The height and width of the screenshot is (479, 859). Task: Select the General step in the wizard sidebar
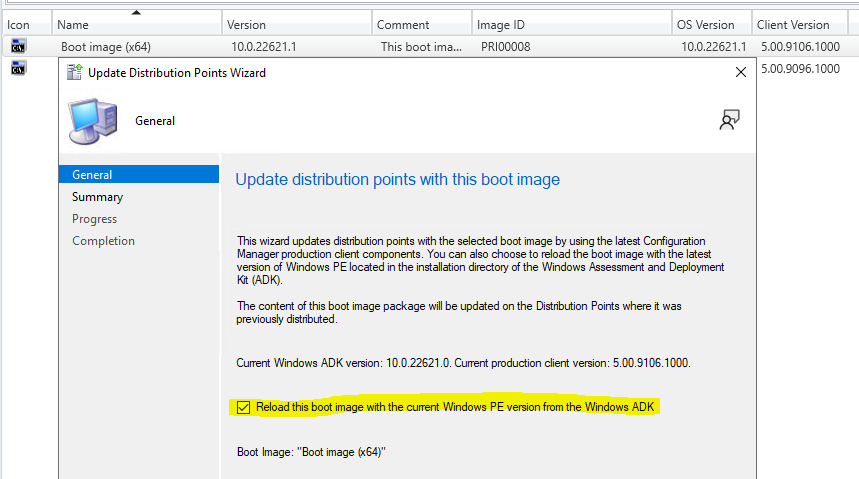(139, 174)
